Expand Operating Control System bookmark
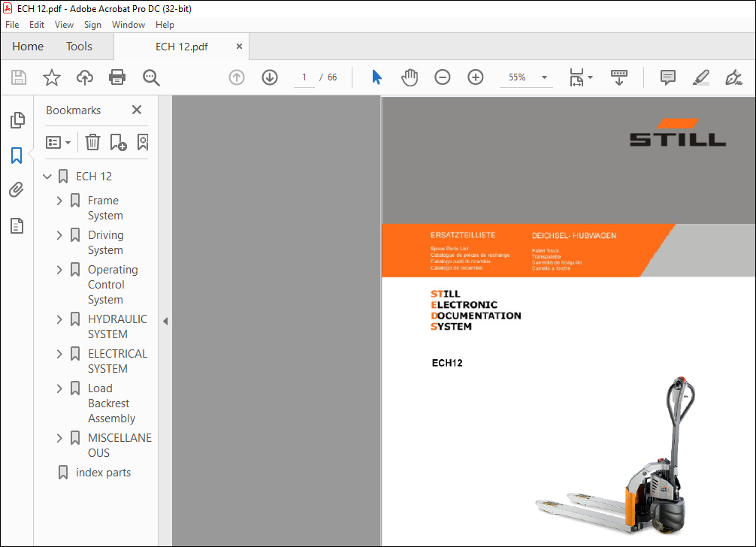Image resolution: width=756 pixels, height=547 pixels. pos(59,270)
